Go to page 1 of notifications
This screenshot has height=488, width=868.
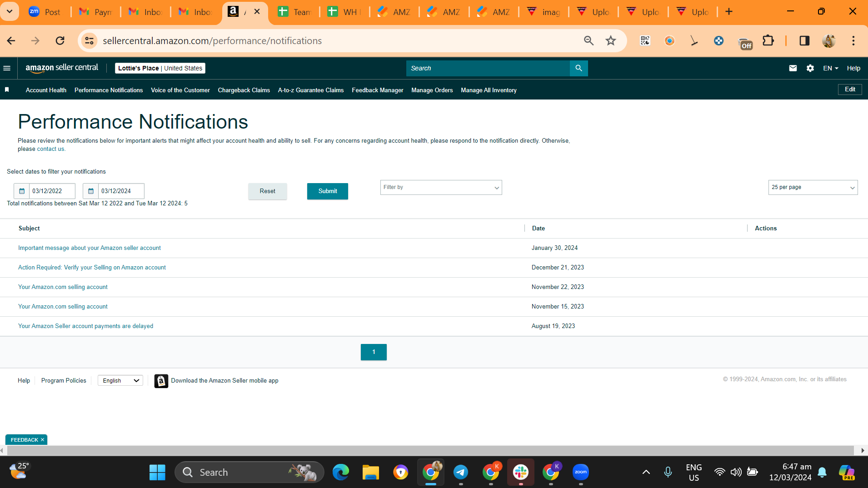(374, 352)
